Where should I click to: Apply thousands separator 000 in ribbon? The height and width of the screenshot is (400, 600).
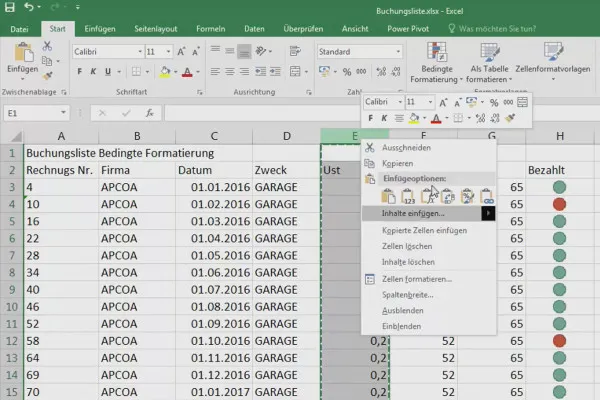pos(361,72)
